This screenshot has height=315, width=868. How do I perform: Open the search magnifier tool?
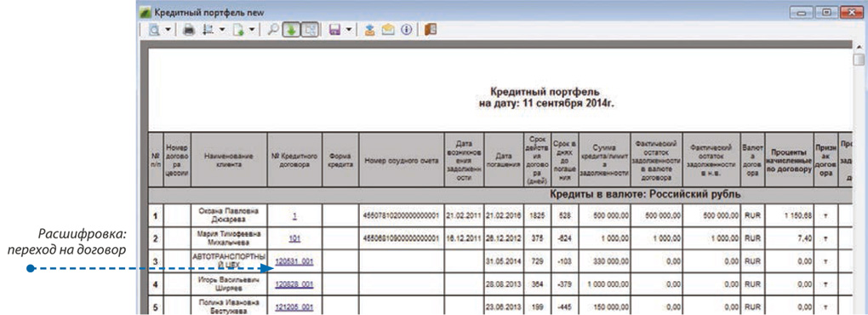[273, 30]
